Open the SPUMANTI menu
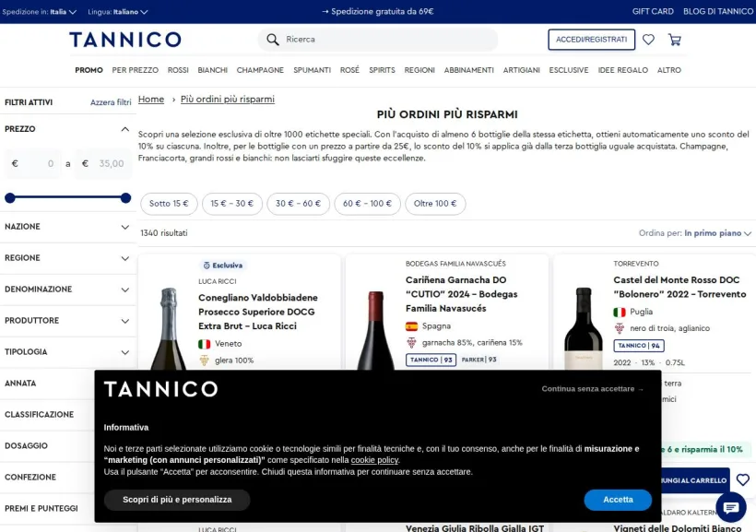 [312, 70]
